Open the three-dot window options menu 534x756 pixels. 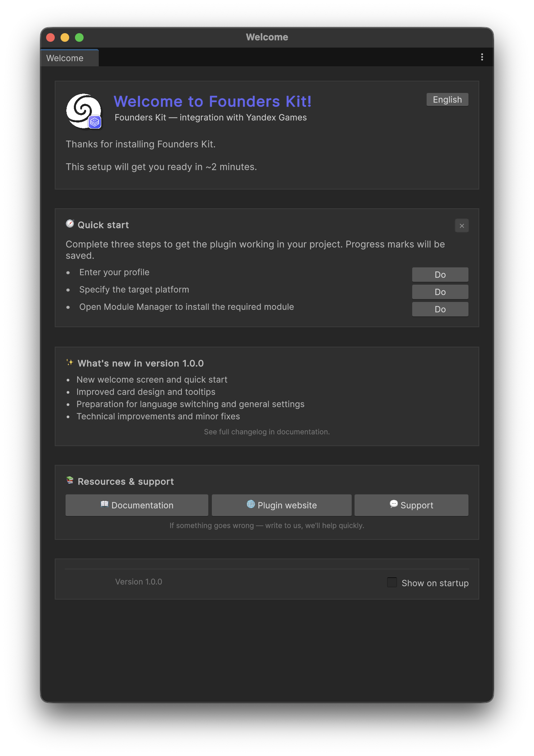tap(482, 57)
